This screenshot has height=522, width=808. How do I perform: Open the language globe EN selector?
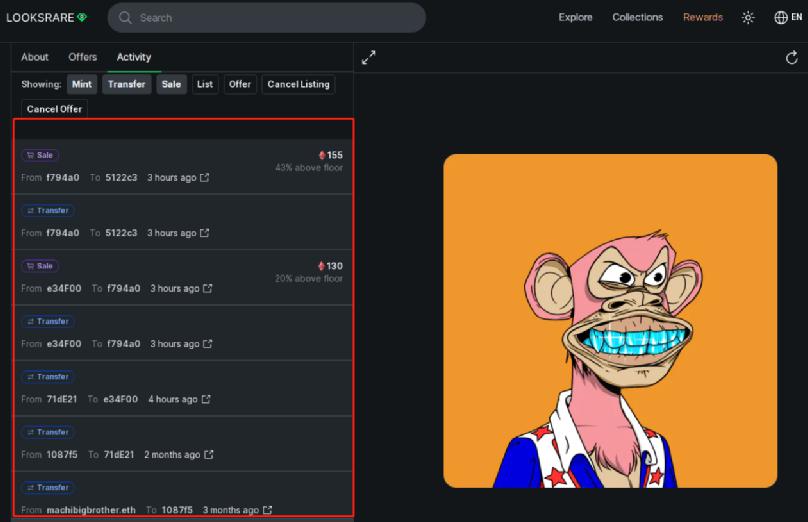point(788,18)
